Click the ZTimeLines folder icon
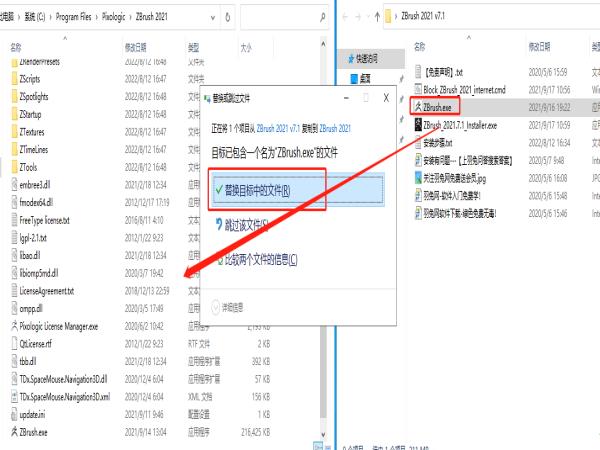The width and height of the screenshot is (600, 450). pos(15,150)
